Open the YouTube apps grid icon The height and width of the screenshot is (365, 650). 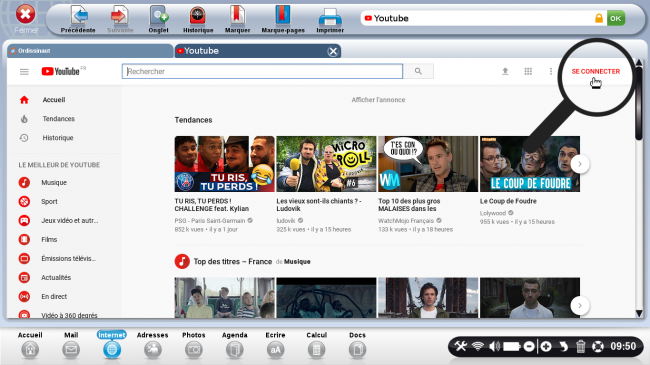pos(528,71)
